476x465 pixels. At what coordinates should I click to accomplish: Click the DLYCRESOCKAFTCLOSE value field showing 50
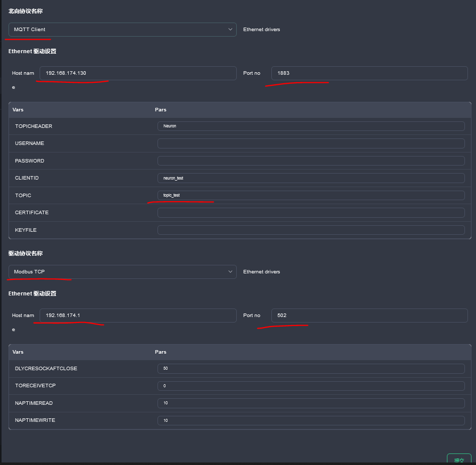(x=311, y=368)
